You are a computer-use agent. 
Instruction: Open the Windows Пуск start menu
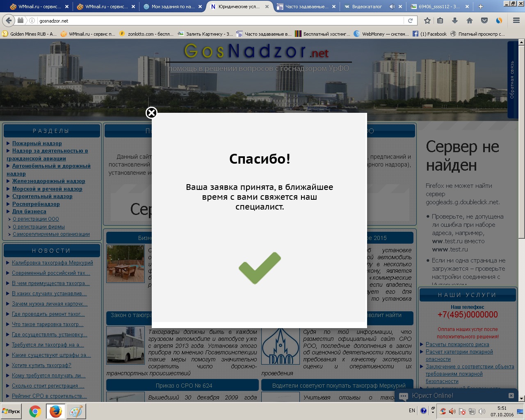[11, 411]
